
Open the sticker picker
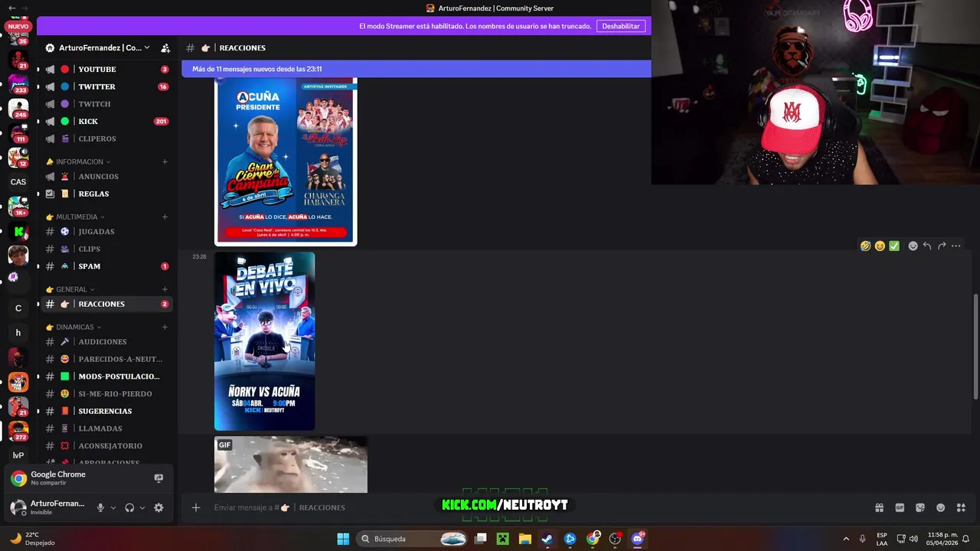point(920,507)
